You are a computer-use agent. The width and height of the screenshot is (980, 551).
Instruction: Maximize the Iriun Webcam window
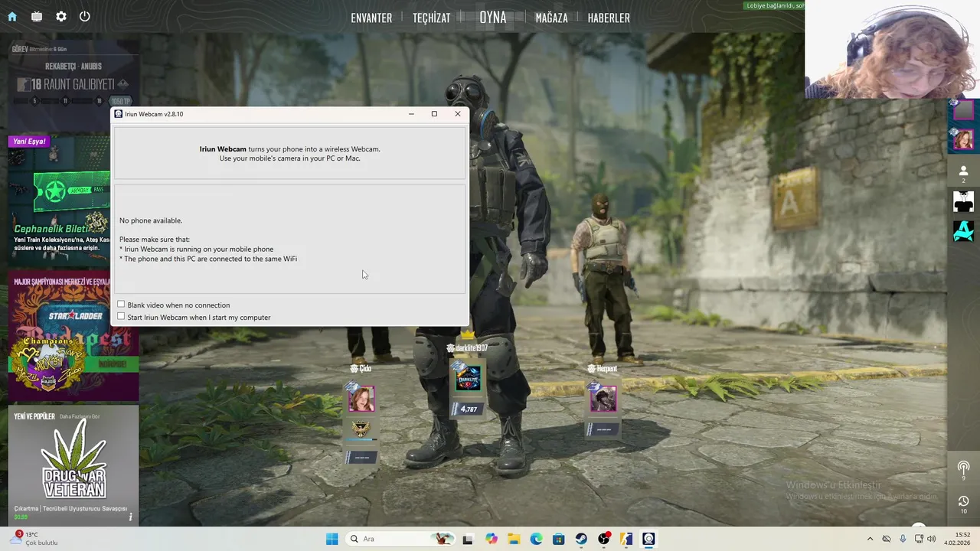pyautogui.click(x=434, y=114)
